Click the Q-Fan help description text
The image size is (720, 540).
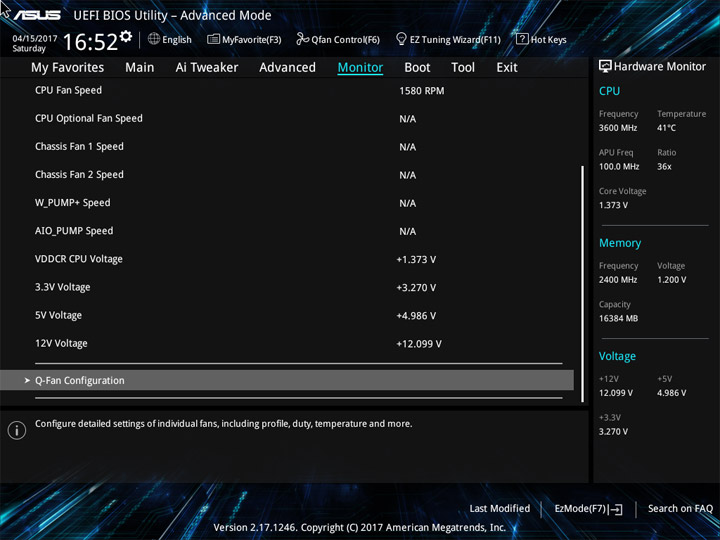(224, 423)
